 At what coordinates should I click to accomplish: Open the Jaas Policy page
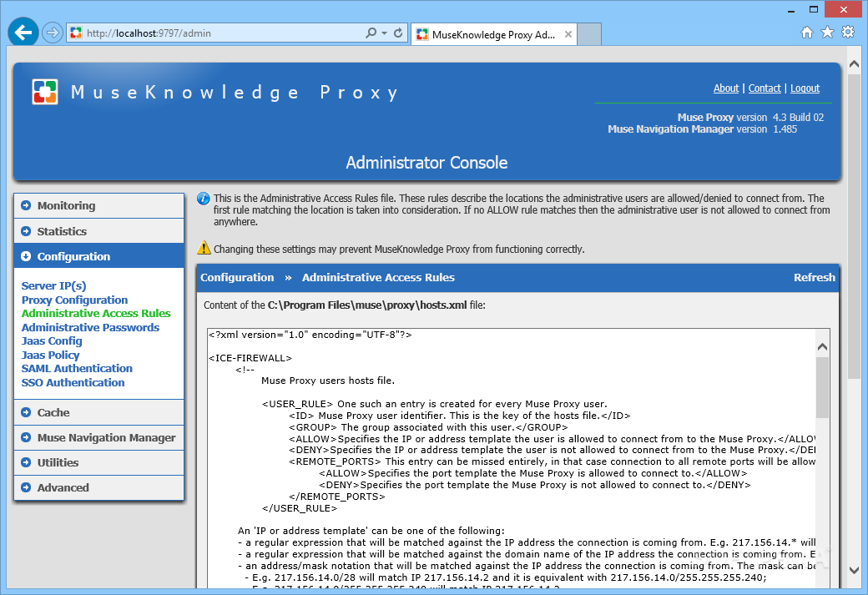click(50, 355)
